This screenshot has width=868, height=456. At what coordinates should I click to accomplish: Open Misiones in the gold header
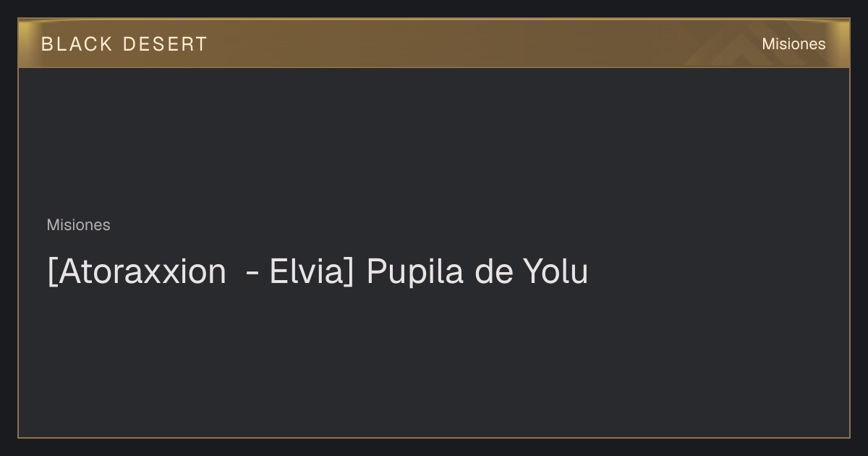[x=793, y=44]
